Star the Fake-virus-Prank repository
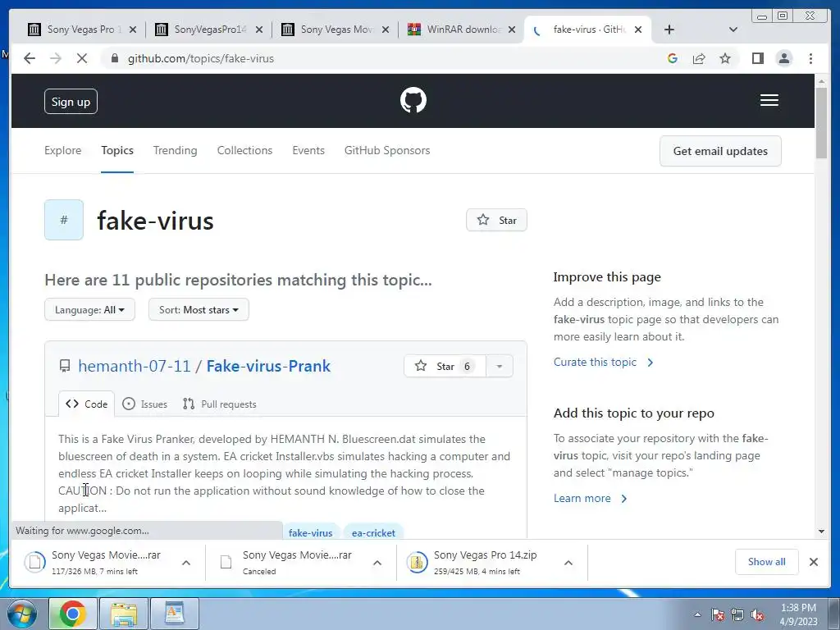Image resolution: width=840 pixels, height=630 pixels. pyautogui.click(x=445, y=366)
